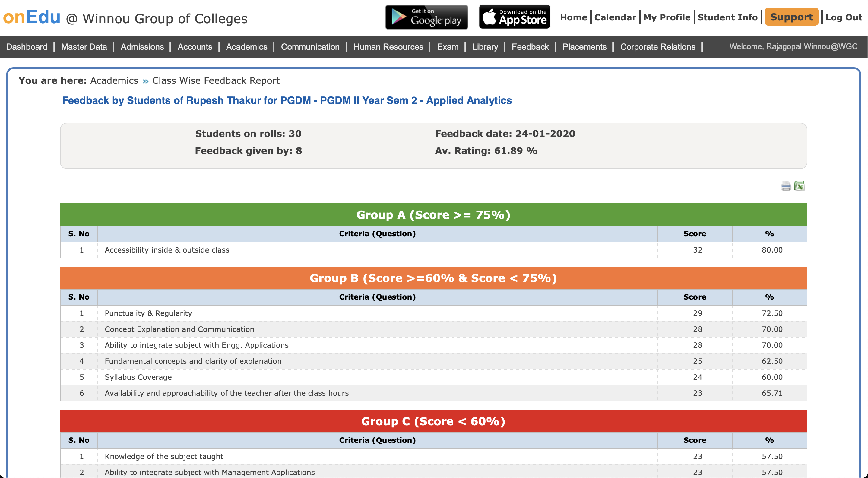Open the Dashboard menu
Viewport: 868px width, 478px height.
point(27,47)
